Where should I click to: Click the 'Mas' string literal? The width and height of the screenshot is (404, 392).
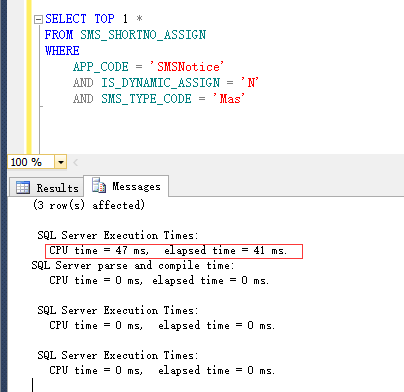click(229, 99)
